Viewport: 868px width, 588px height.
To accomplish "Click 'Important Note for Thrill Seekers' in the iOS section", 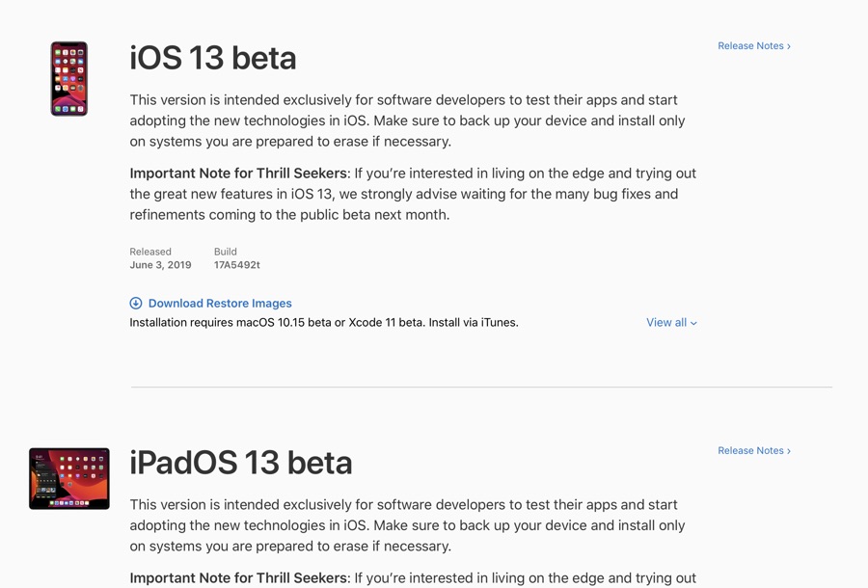I will pyautogui.click(x=238, y=174).
